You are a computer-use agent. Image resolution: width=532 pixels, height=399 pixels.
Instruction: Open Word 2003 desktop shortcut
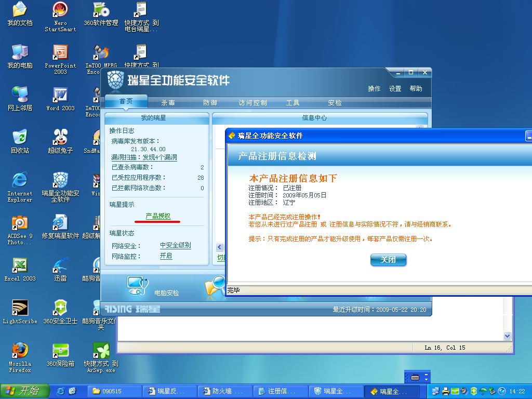pyautogui.click(x=60, y=99)
